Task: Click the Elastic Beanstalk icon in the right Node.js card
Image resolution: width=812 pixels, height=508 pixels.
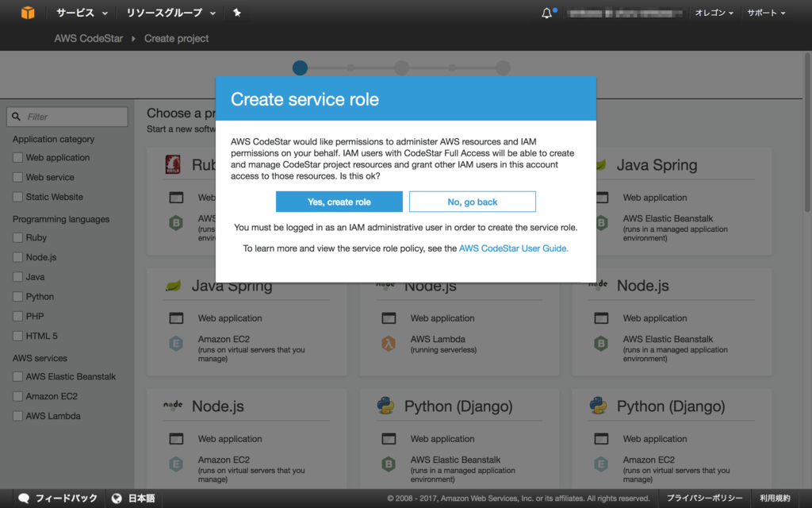Action: [x=601, y=343]
